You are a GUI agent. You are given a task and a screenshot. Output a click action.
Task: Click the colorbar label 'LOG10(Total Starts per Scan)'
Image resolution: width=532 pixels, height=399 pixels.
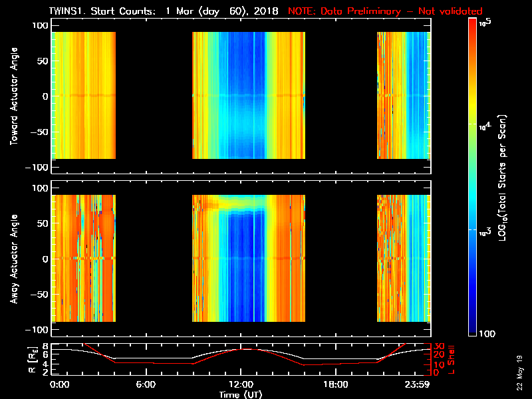pos(508,176)
